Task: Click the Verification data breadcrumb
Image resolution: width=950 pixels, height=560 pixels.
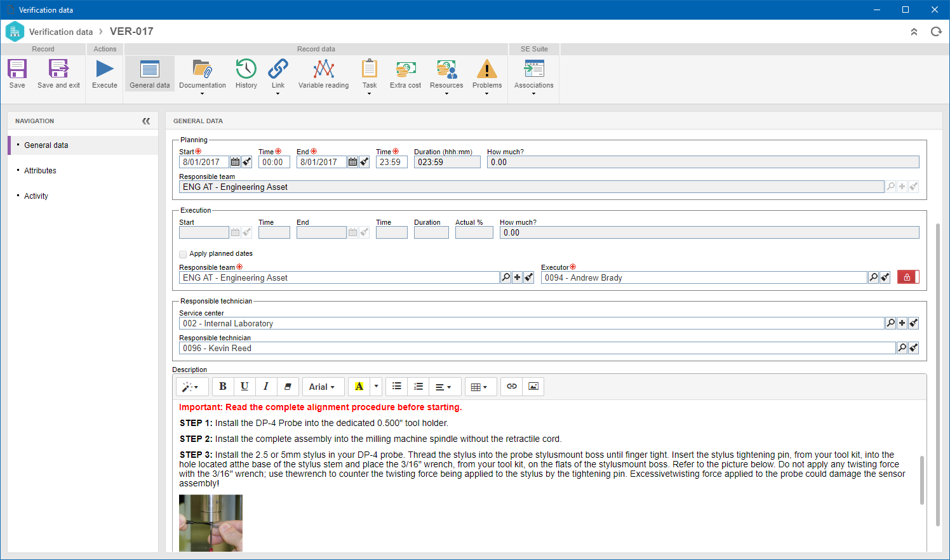Action: 61,32
